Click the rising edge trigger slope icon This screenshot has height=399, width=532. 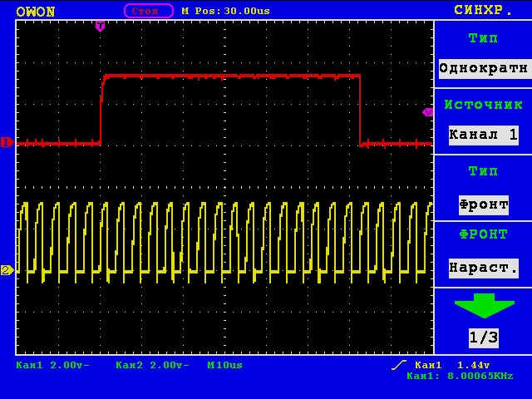point(399,365)
